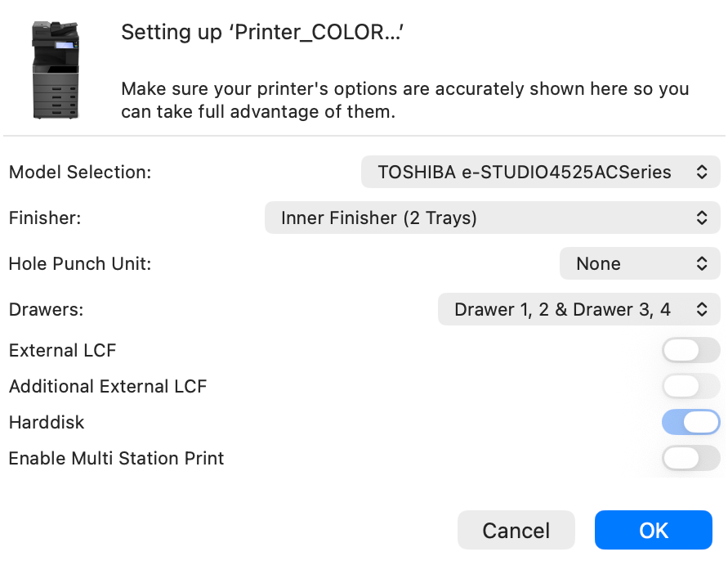Screen dimensions: 728x561
Task: Click the 'Harddisk' label text
Action: (x=47, y=423)
